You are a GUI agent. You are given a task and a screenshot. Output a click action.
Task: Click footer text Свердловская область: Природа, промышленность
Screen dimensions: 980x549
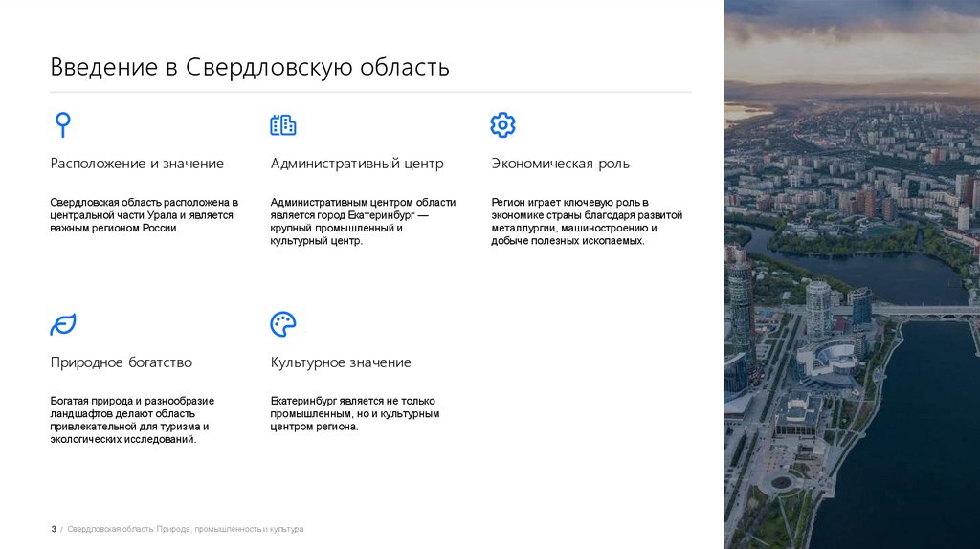(x=186, y=529)
